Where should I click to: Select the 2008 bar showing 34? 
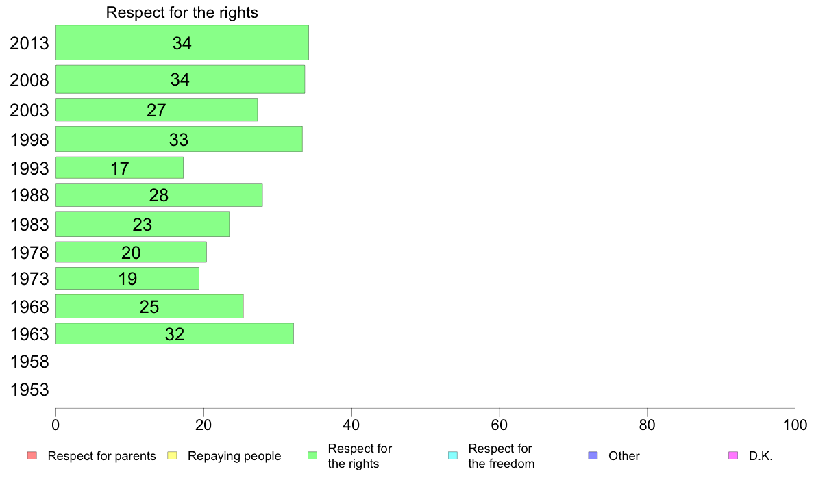180,79
